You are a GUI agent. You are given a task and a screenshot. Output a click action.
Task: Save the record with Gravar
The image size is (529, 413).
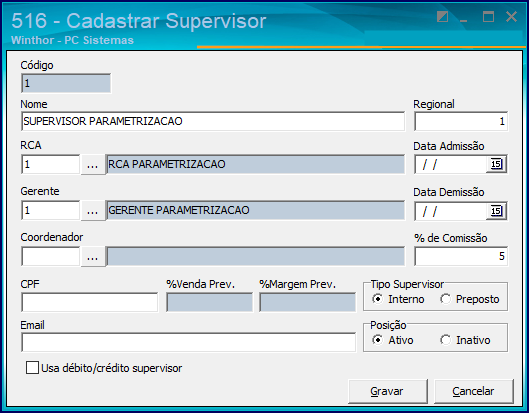(388, 391)
